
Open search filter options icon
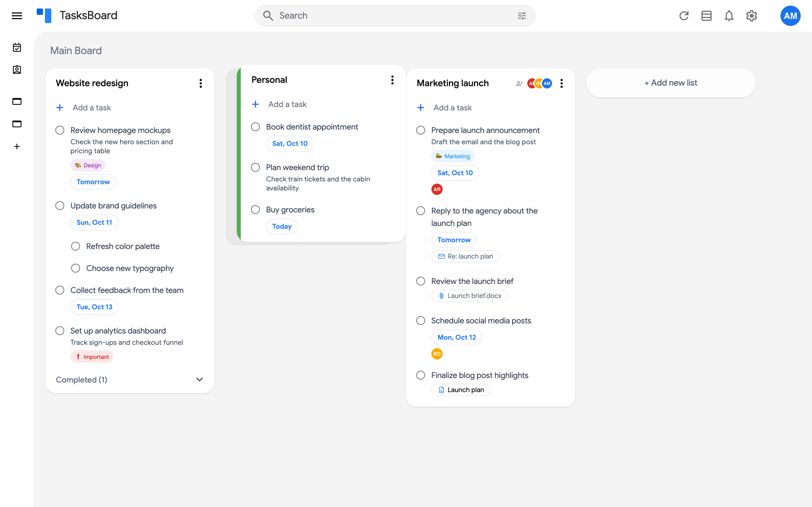point(522,16)
